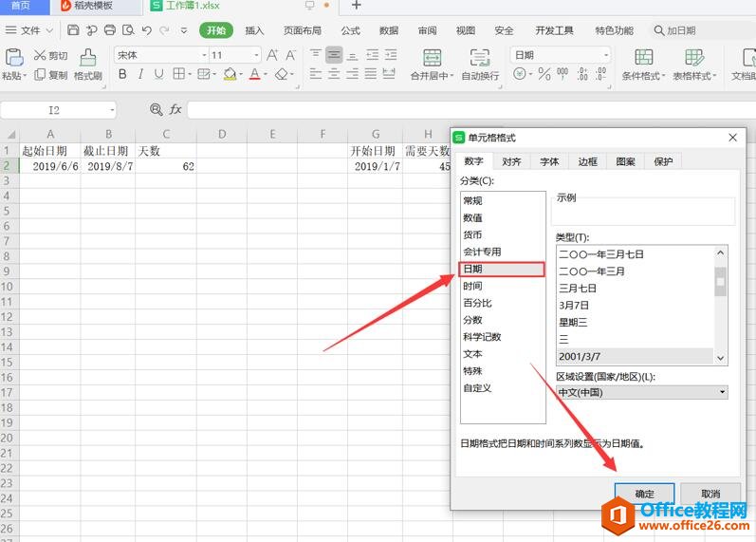Open 条件格式 conditional formatting
The height and width of the screenshot is (542, 756).
(x=643, y=65)
